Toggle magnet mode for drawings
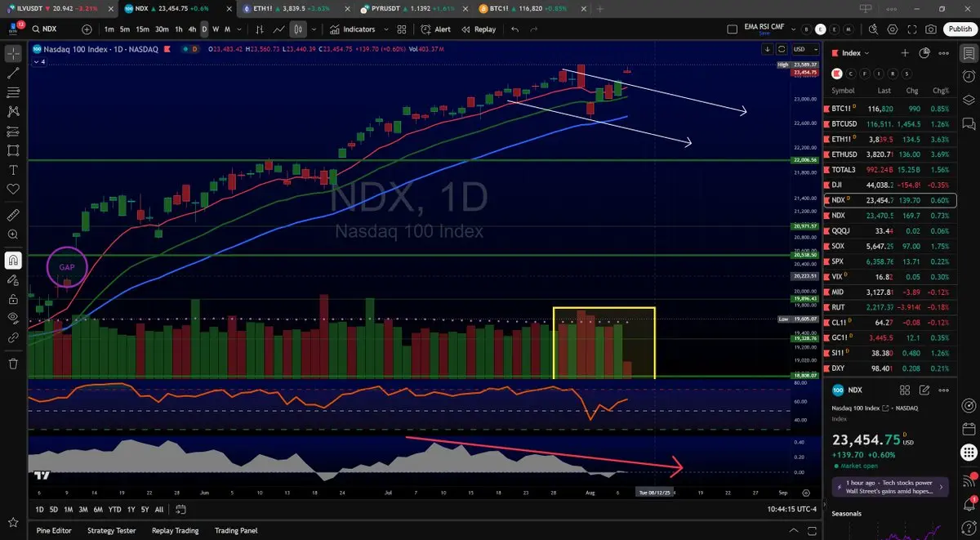980x540 pixels. tap(13, 260)
